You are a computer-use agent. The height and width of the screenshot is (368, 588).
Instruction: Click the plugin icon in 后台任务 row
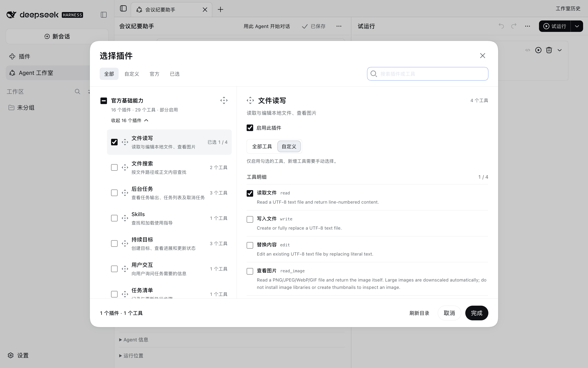pos(125,193)
